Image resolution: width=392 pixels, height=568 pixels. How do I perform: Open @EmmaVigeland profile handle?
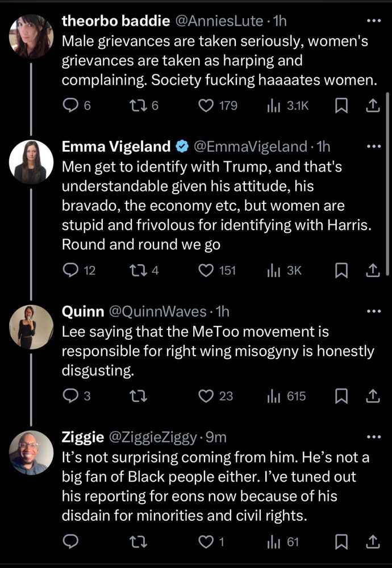click(x=251, y=147)
